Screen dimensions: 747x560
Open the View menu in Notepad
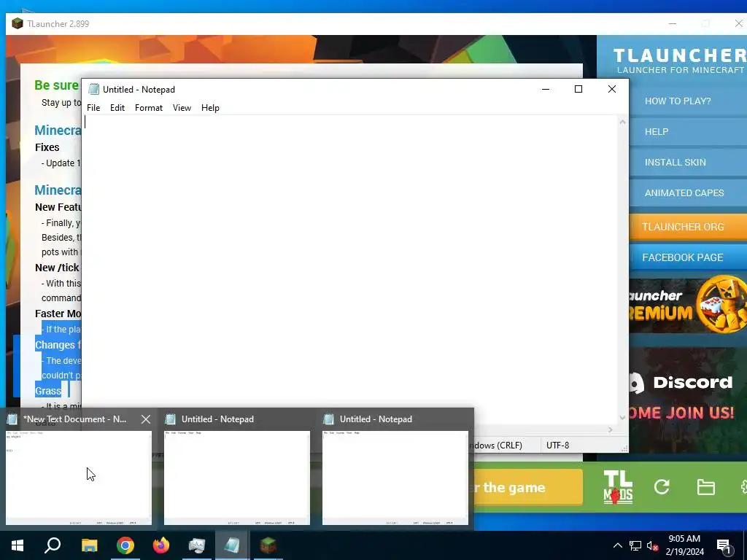coord(182,108)
